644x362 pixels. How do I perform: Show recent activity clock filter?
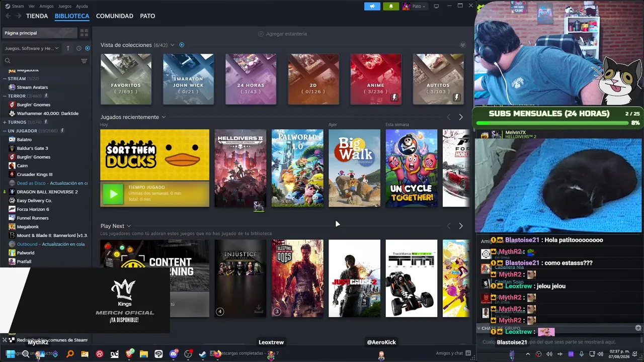[x=79, y=48]
